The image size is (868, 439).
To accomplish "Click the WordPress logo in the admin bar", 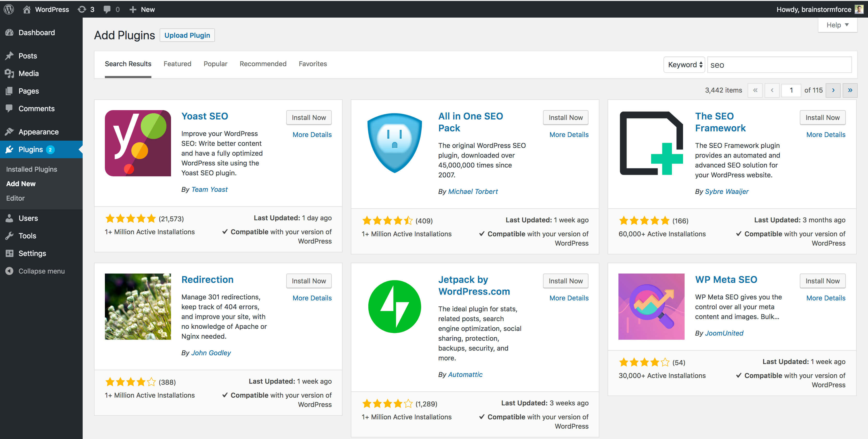I will pyautogui.click(x=9, y=9).
